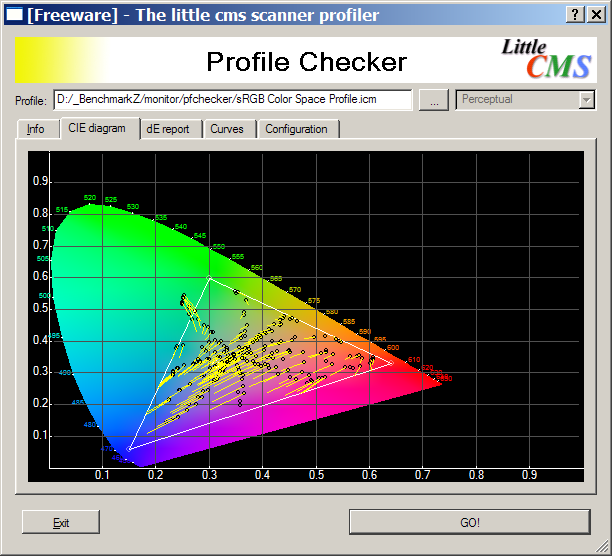Go to the Configuration tab
612x556 pixels.
pyautogui.click(x=297, y=129)
